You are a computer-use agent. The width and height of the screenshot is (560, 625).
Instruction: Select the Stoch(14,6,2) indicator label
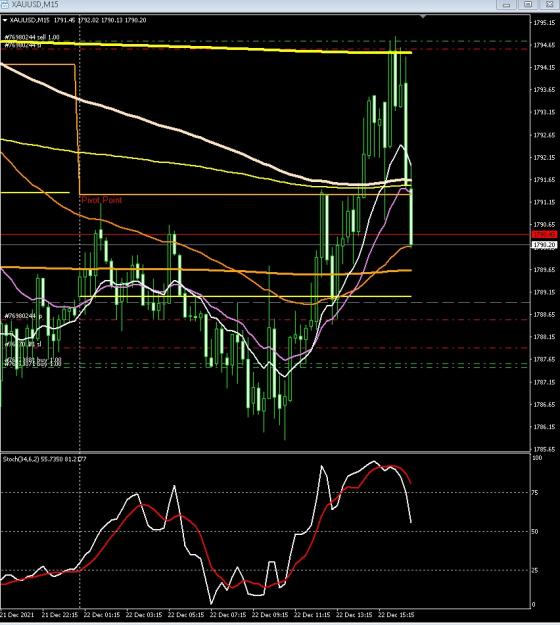44,459
